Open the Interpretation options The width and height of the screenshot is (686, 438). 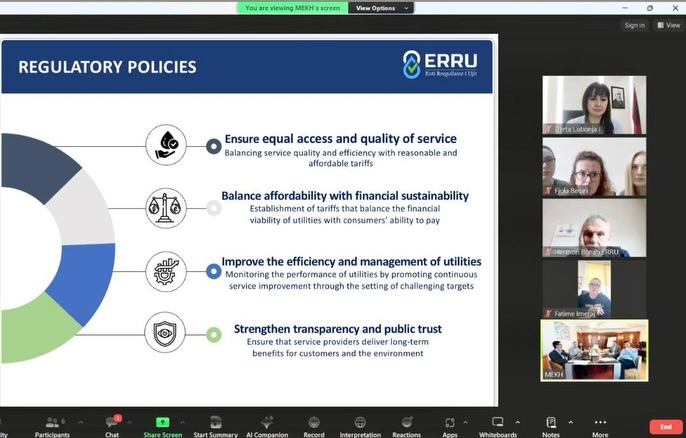[360, 425]
